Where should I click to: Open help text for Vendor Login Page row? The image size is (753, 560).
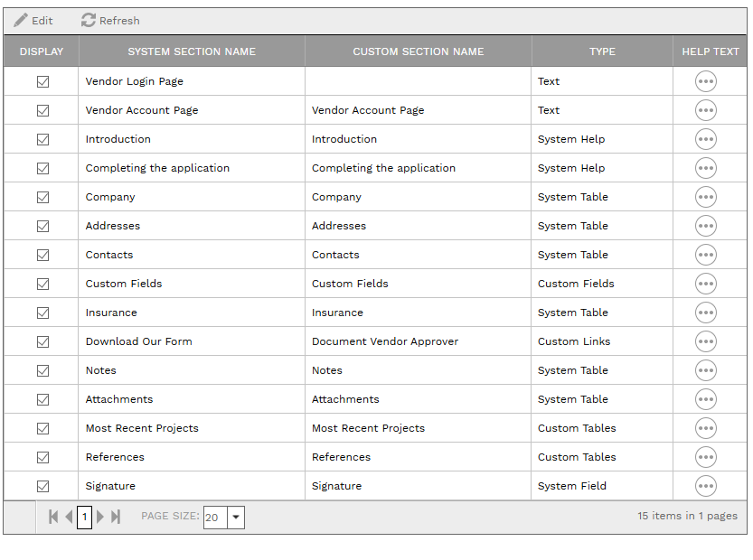tap(706, 81)
